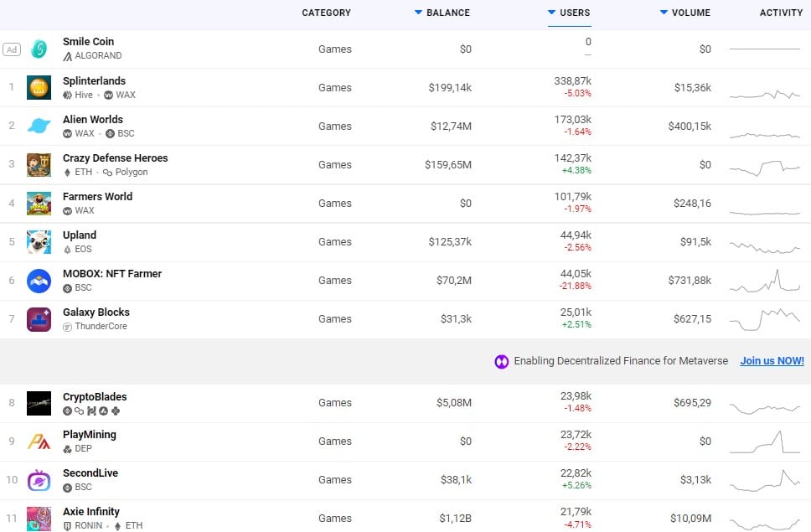The image size is (811, 532).
Task: Click the SecondLive TV icon
Action: (x=39, y=480)
